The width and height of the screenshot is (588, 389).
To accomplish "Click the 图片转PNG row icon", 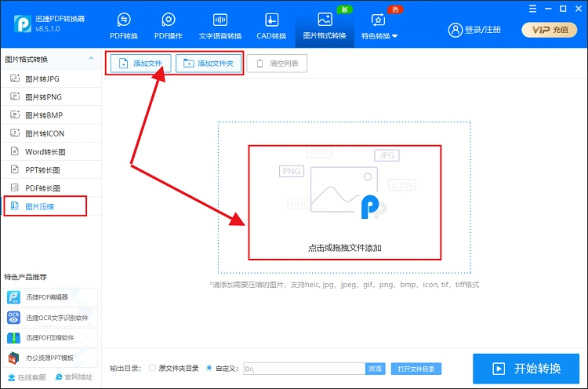I will coord(15,96).
